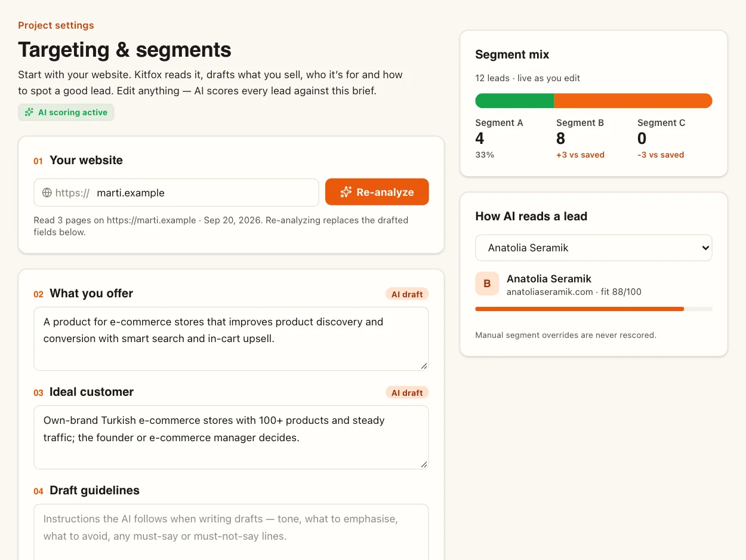The height and width of the screenshot is (560, 746).
Task: Click the "+3 vs saved" text
Action: tap(580, 155)
